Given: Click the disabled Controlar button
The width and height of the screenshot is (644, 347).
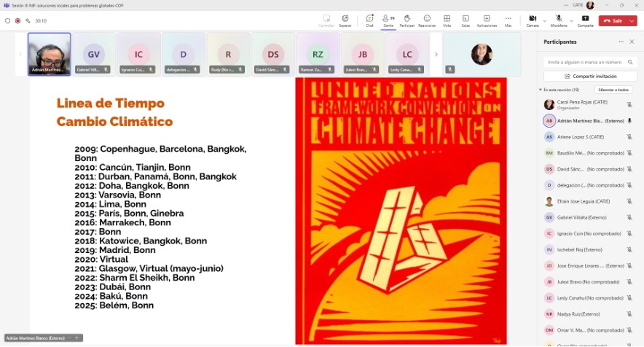Looking at the screenshot, I should point(326,20).
